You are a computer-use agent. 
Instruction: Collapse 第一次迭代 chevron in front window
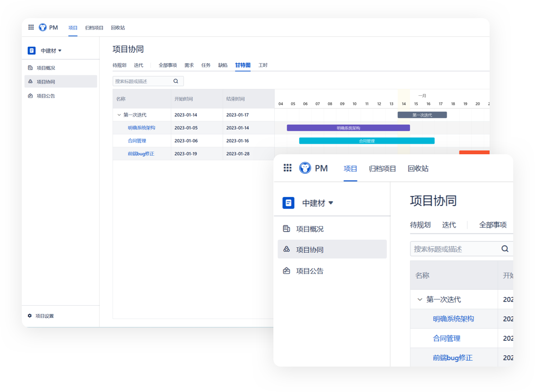(420, 299)
